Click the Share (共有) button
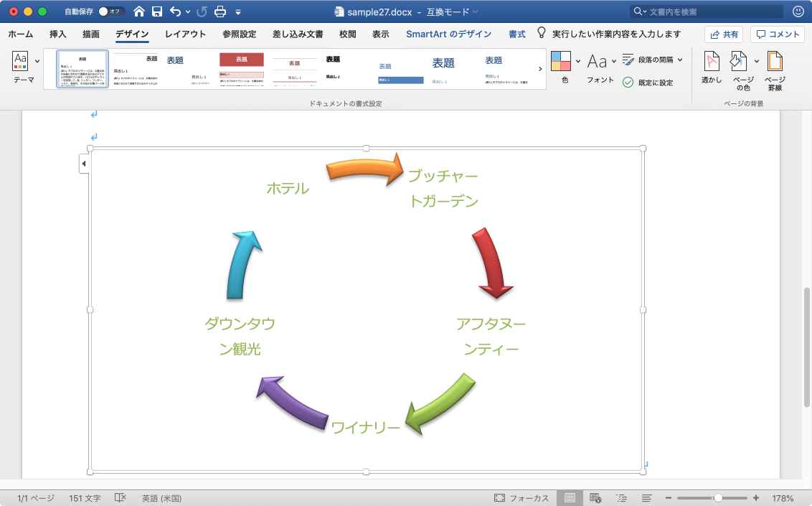 point(724,34)
